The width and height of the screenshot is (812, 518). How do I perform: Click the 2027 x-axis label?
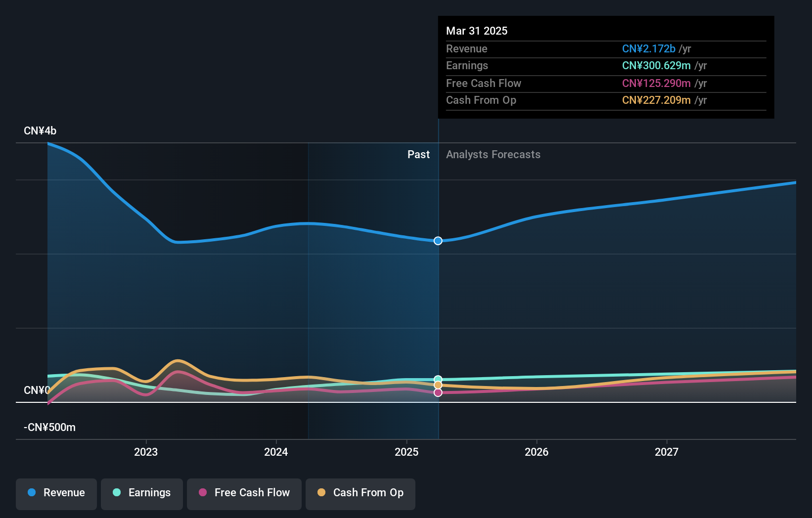click(667, 452)
